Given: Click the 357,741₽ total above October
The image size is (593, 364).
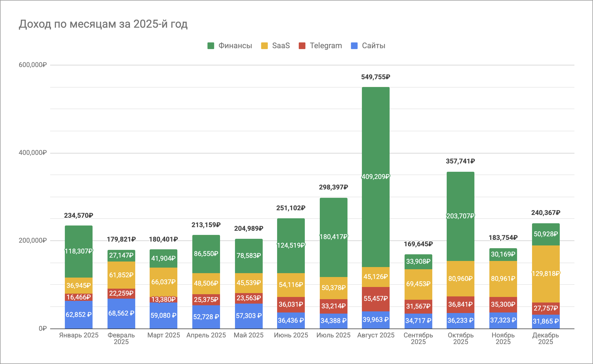Looking at the screenshot, I should [460, 161].
